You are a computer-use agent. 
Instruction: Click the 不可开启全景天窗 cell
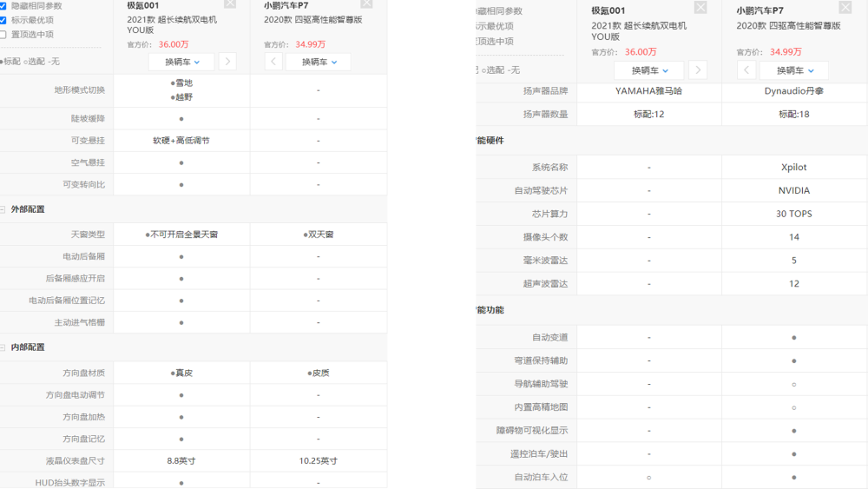(x=181, y=235)
